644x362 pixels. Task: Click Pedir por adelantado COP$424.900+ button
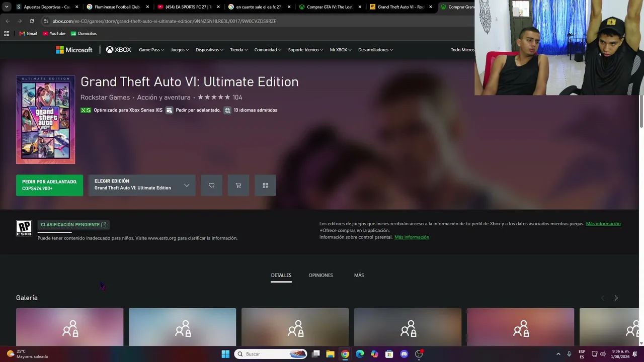(49, 186)
